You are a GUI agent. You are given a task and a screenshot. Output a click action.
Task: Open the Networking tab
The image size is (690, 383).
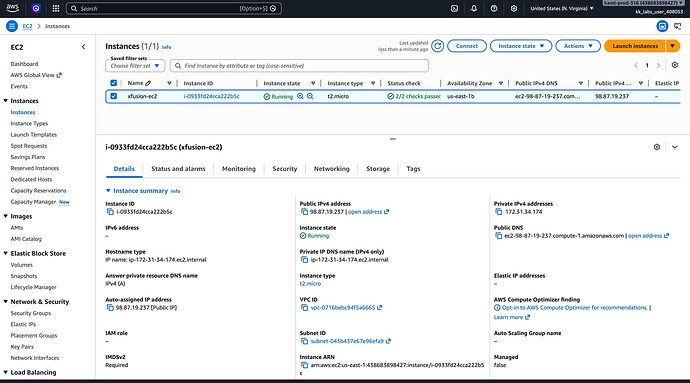pyautogui.click(x=331, y=169)
